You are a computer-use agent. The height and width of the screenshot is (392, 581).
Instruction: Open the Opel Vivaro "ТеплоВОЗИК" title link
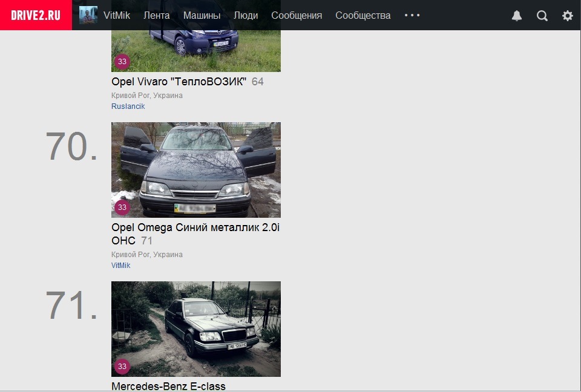click(x=179, y=82)
